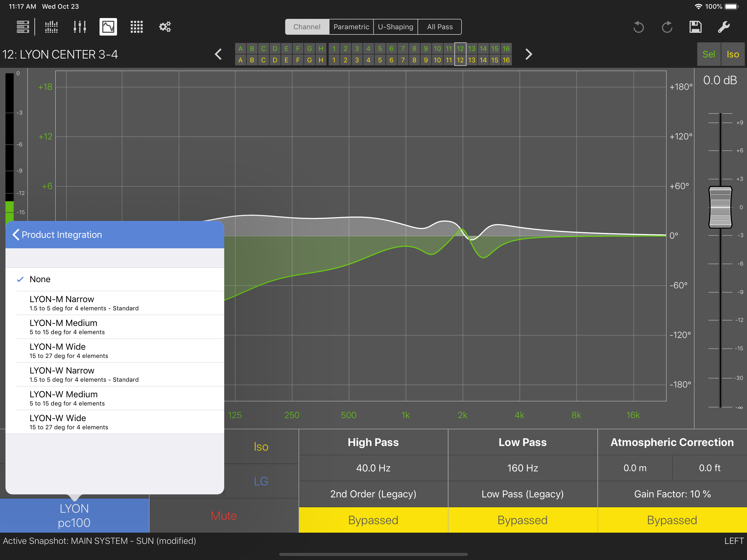Viewport: 747px width, 560px height.
Task: Choose LYON-W Wide preset
Action: [x=115, y=422]
